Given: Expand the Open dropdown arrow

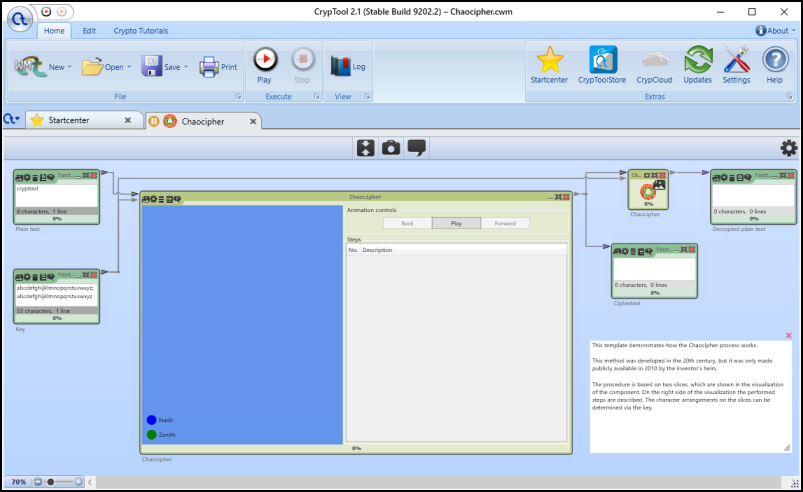Looking at the screenshot, I should pyautogui.click(x=129, y=67).
